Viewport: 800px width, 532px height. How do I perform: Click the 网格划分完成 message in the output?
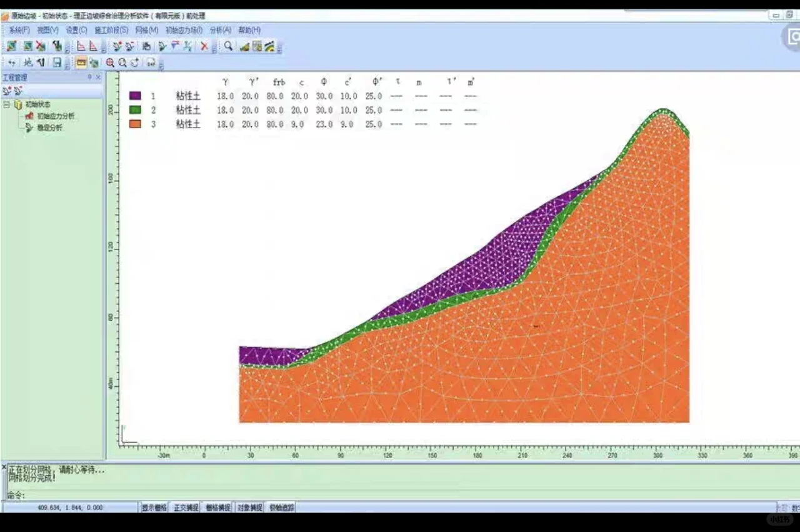(x=32, y=478)
